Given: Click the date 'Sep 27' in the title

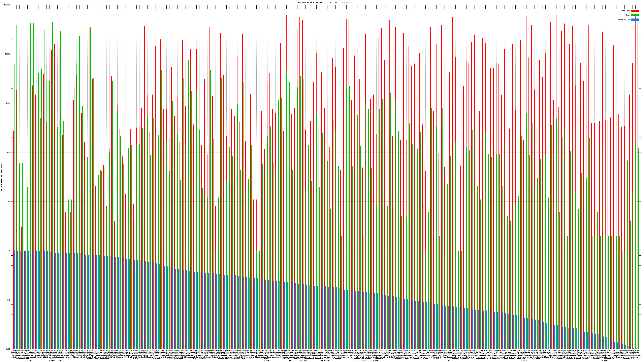Looking at the screenshot, I should pyautogui.click(x=322, y=2).
